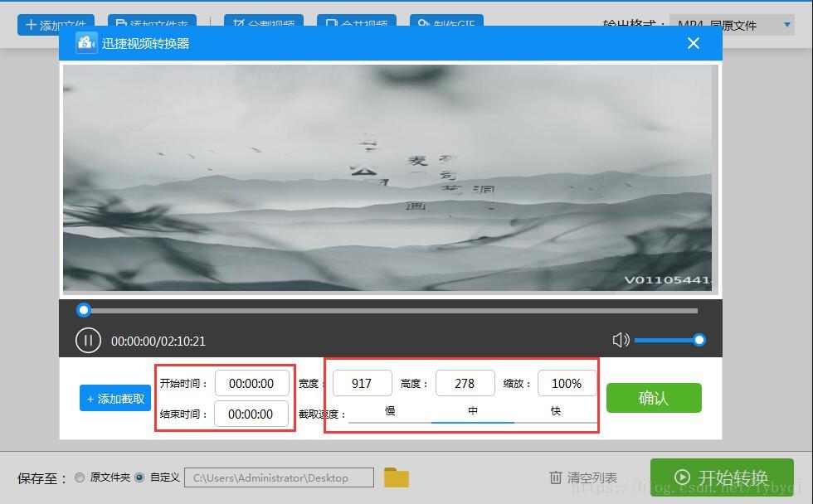813x504 pixels.
Task: Click the green 确认 button
Action: 654,398
